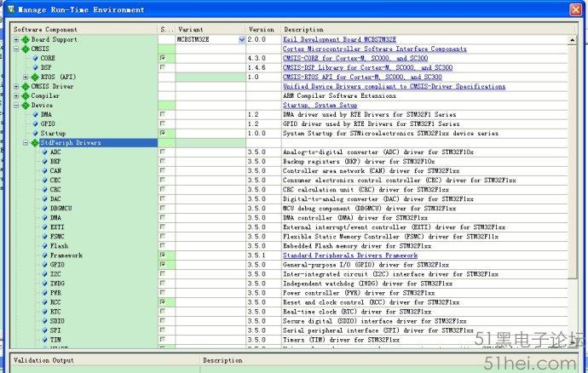
Task: Click the DAC driver blue icon
Action: coord(44,199)
